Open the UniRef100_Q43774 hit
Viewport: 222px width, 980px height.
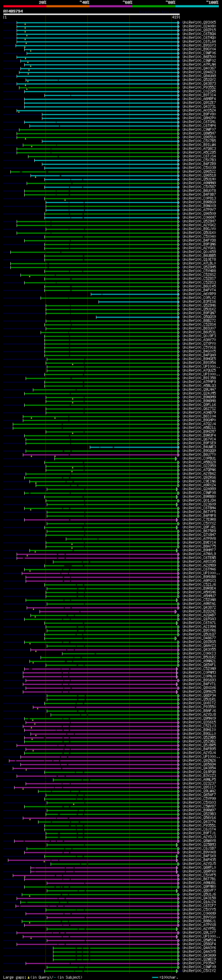point(199,822)
